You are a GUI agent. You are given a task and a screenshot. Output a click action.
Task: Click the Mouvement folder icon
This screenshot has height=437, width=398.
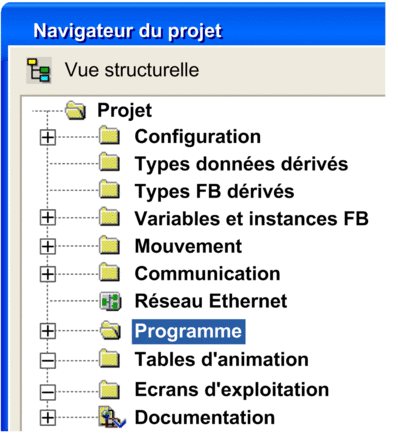[x=110, y=245]
